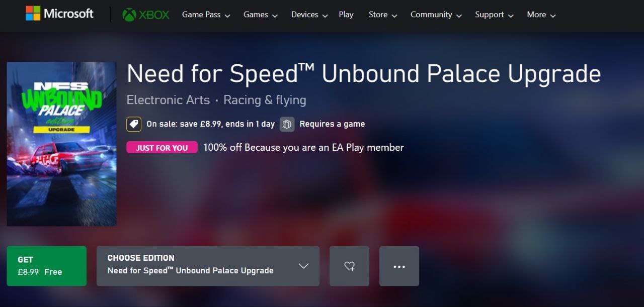Open the Community menu
This screenshot has width=644, height=307.
[436, 15]
